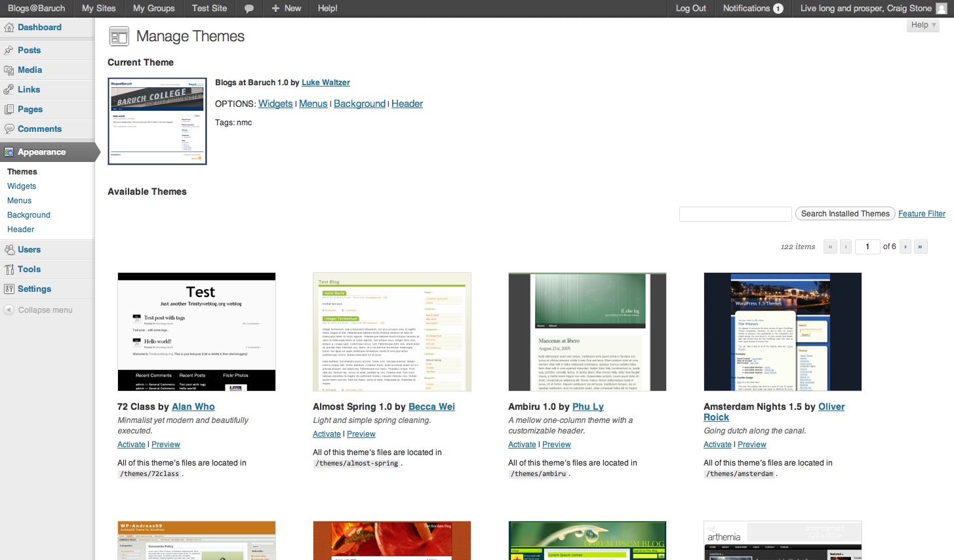Click the Ambiru theme thumbnail
This screenshot has width=954, height=560.
[587, 332]
